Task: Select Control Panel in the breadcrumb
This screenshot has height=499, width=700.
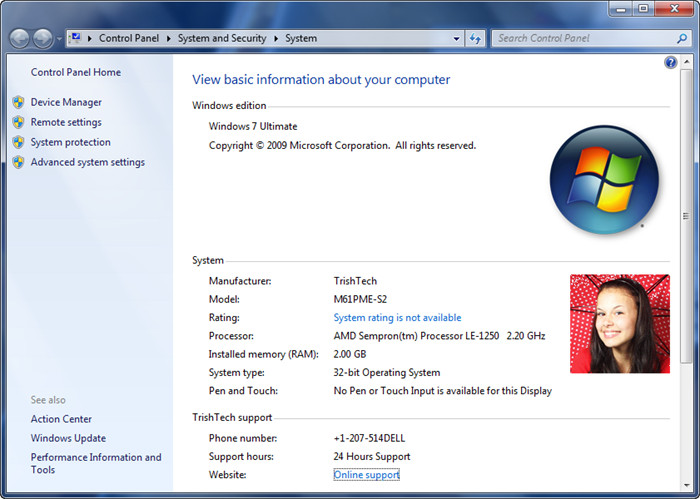Action: click(129, 38)
